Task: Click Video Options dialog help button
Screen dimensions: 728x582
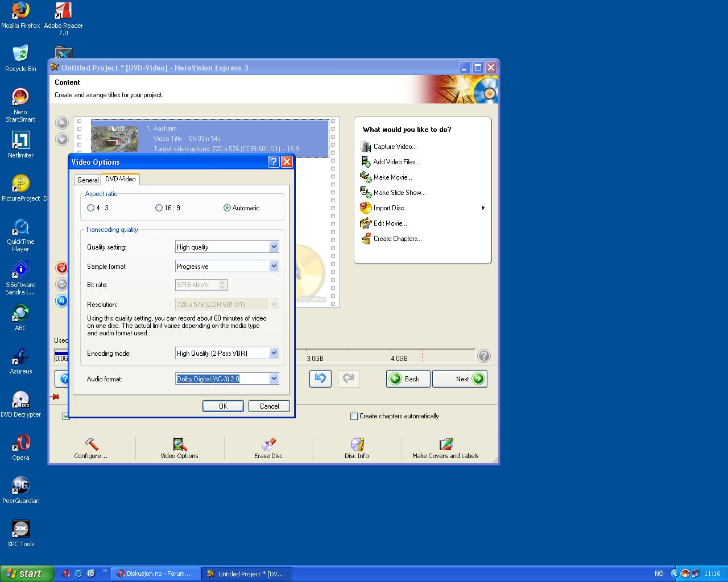Action: [x=274, y=162]
